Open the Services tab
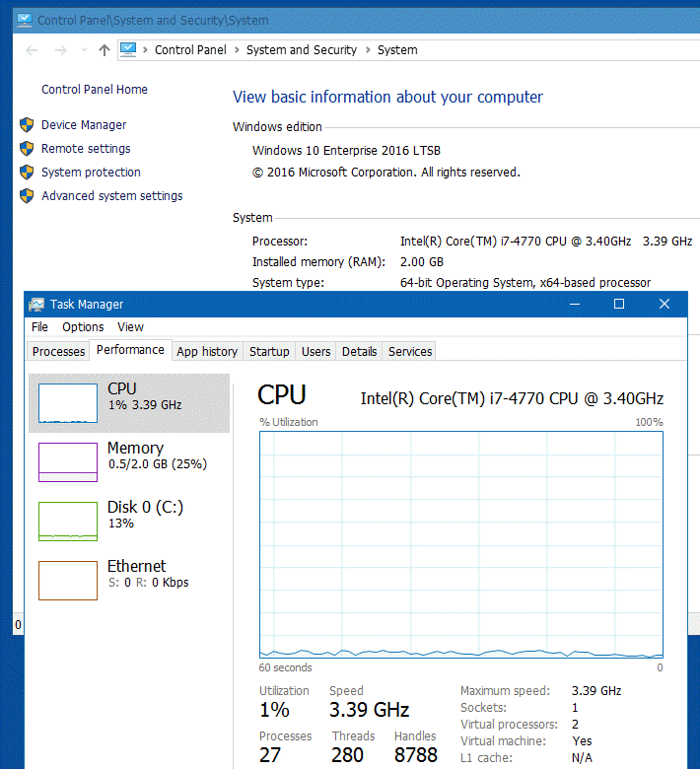The image size is (700, 769). [410, 351]
